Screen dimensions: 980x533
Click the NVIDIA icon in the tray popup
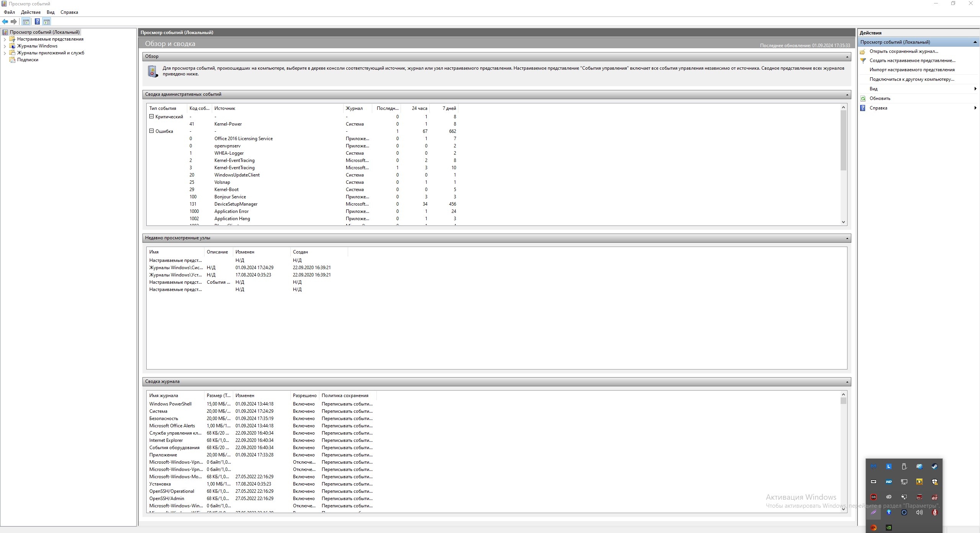[889, 528]
